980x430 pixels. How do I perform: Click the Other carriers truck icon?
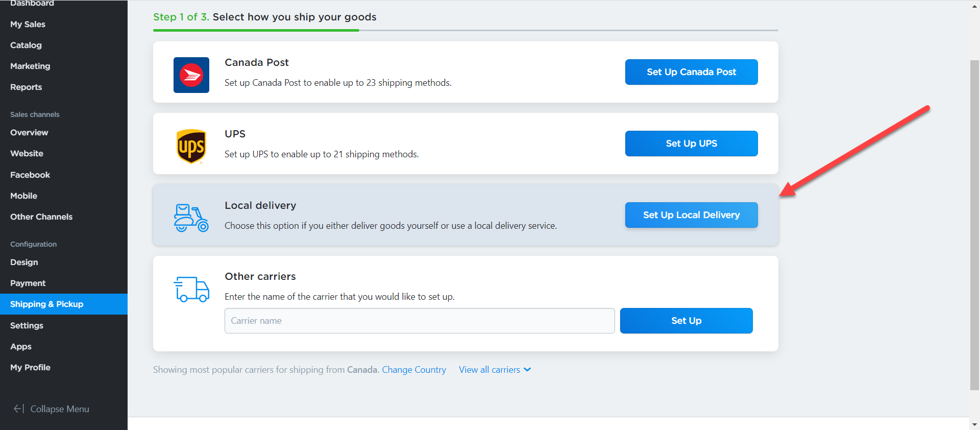(x=191, y=290)
